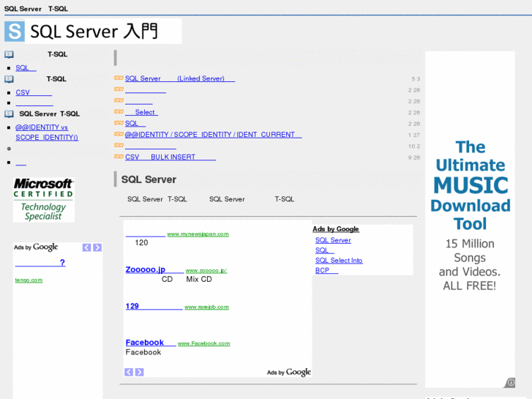Click the book icon beside first T-SQL heading
Screen dimensions: 532x399
[10, 54]
